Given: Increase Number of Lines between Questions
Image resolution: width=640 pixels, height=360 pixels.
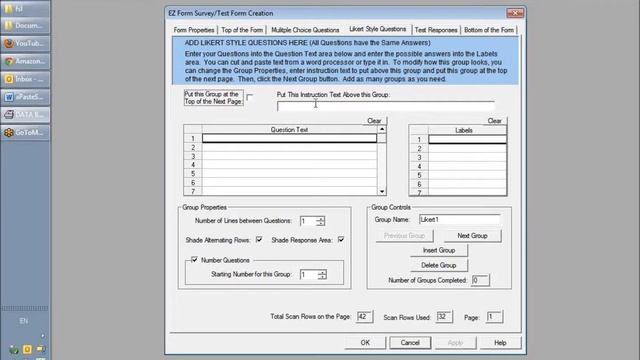Looking at the screenshot, I should coord(320,218).
